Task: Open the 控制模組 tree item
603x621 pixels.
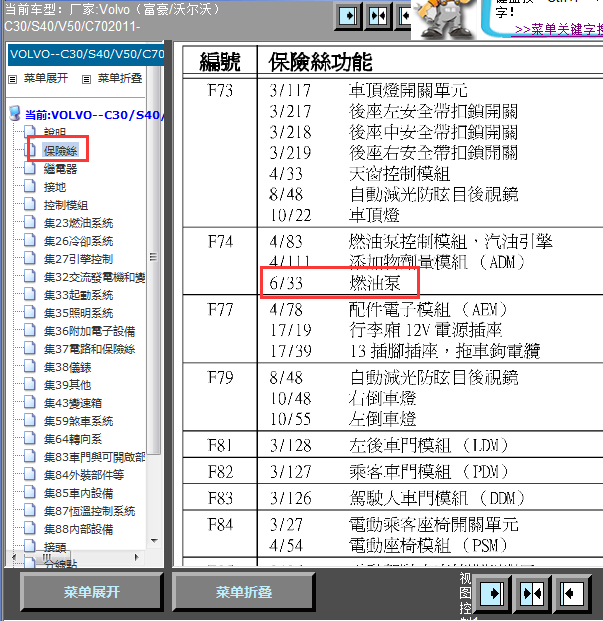Action: (66, 205)
